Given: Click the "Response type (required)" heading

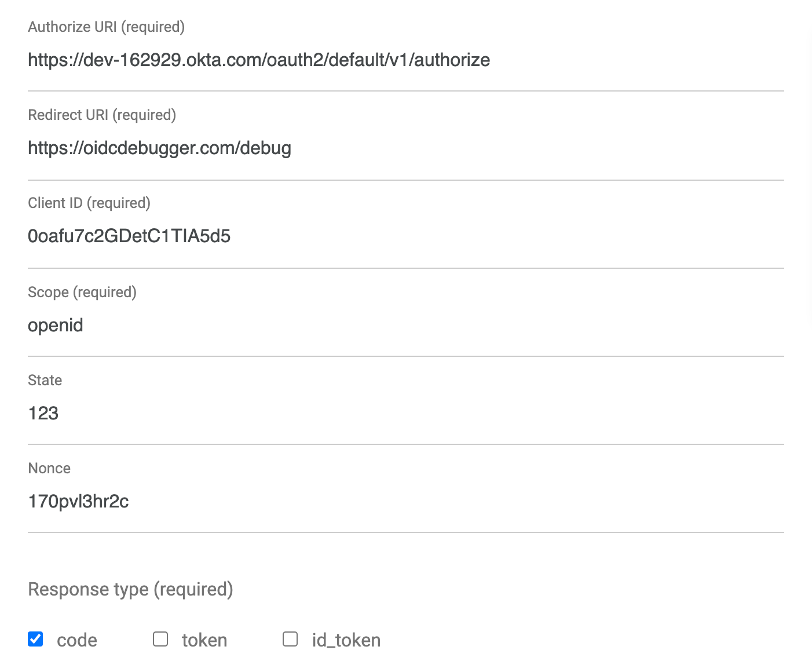Looking at the screenshot, I should (130, 589).
